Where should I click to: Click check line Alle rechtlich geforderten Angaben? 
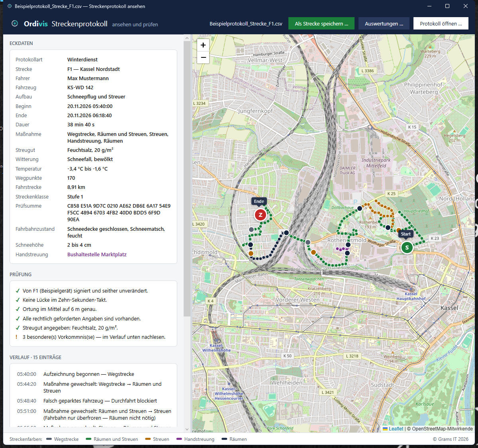click(x=82, y=319)
